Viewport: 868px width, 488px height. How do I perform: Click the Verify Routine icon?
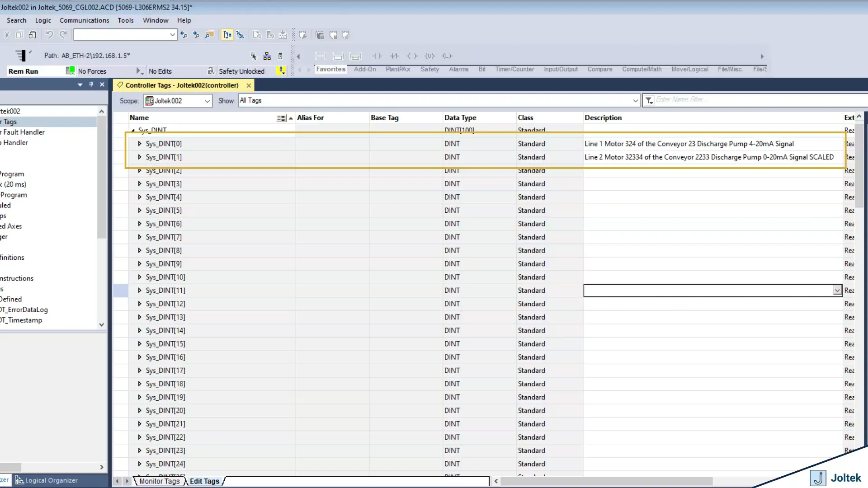pos(257,35)
